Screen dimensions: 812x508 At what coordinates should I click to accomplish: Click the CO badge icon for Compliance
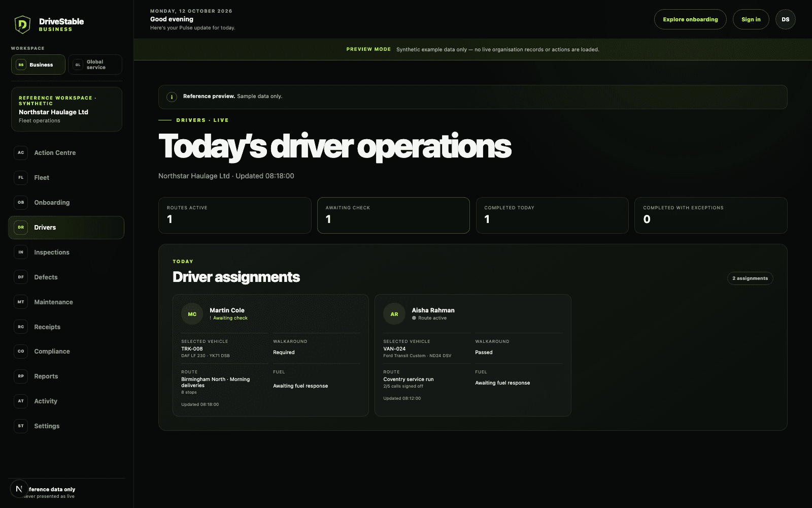pos(21,351)
